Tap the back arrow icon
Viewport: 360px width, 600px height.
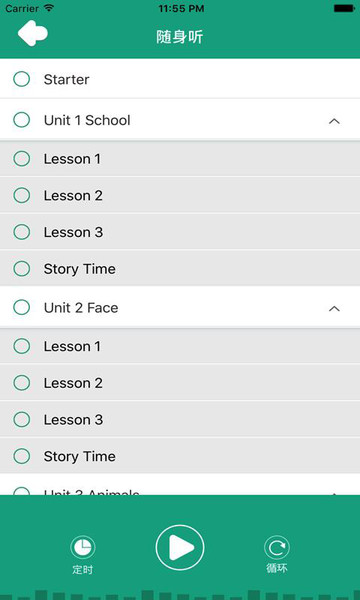pyautogui.click(x=33, y=33)
